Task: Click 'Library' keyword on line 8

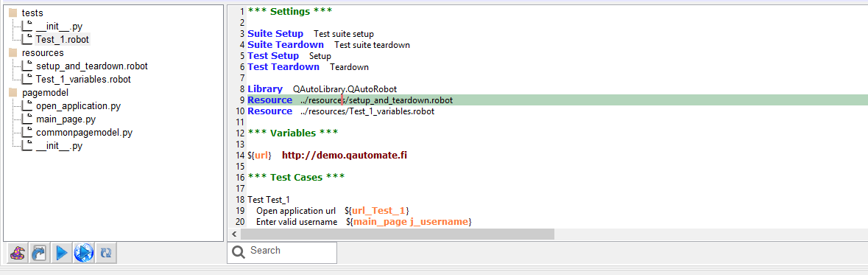Action: pyautogui.click(x=264, y=88)
